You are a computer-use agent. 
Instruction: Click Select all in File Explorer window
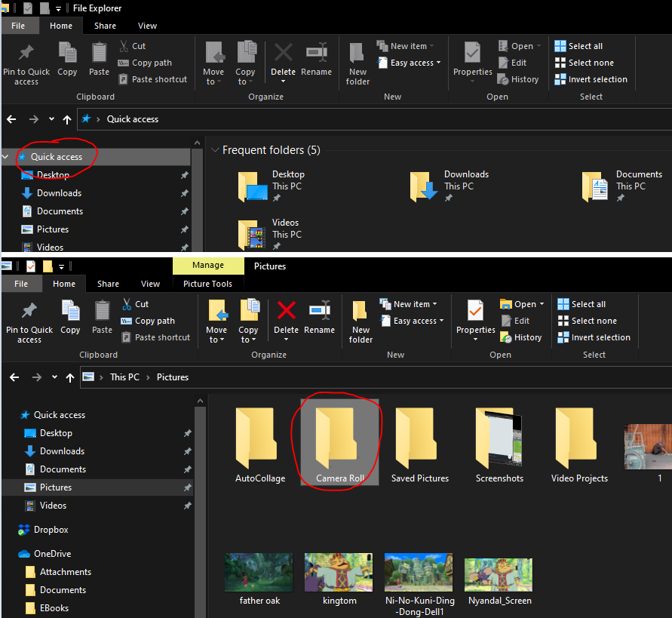[x=578, y=46]
